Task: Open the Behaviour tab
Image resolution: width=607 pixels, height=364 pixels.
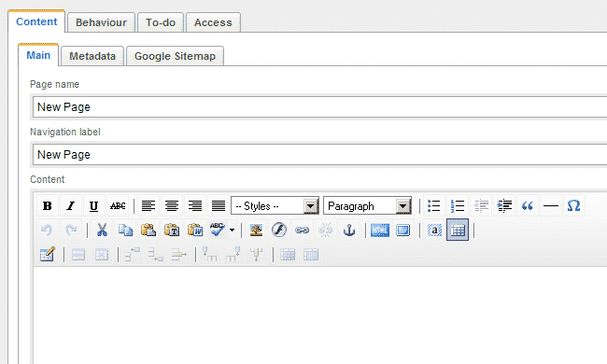Action: (101, 22)
